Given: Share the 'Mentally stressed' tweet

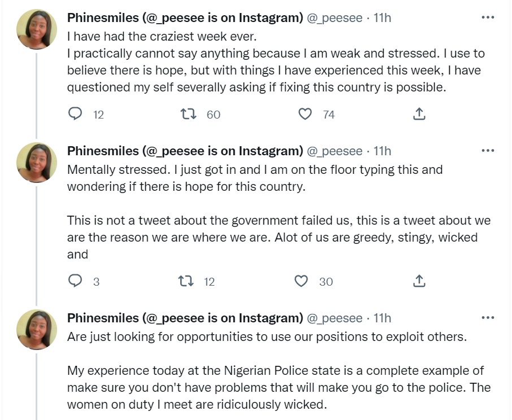Looking at the screenshot, I should coord(419,281).
